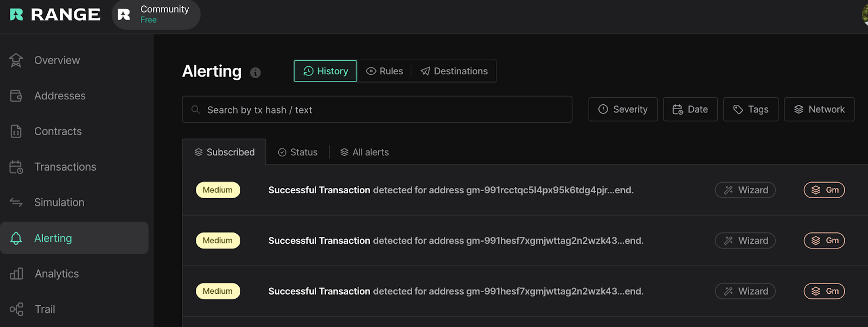Image resolution: width=868 pixels, height=327 pixels.
Task: Open Simulation arrows icon in sidebar
Action: (16, 203)
